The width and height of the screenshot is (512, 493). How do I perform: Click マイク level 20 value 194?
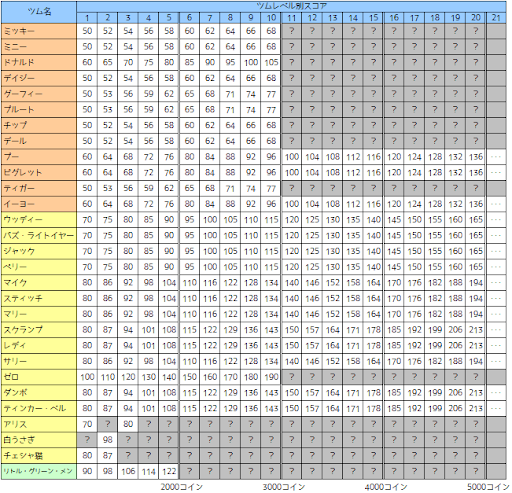[476, 283]
